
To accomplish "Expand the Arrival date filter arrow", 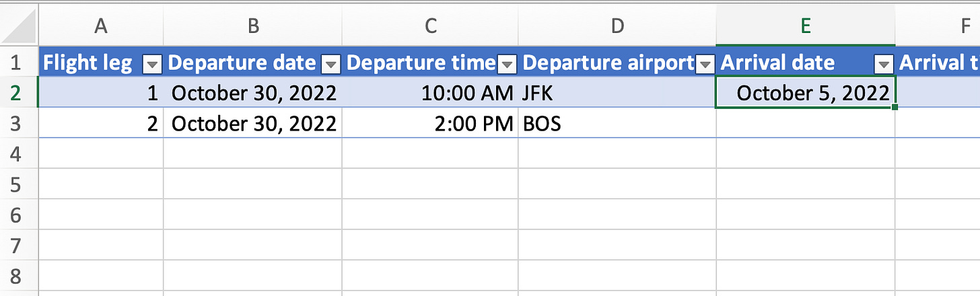I will pos(884,64).
